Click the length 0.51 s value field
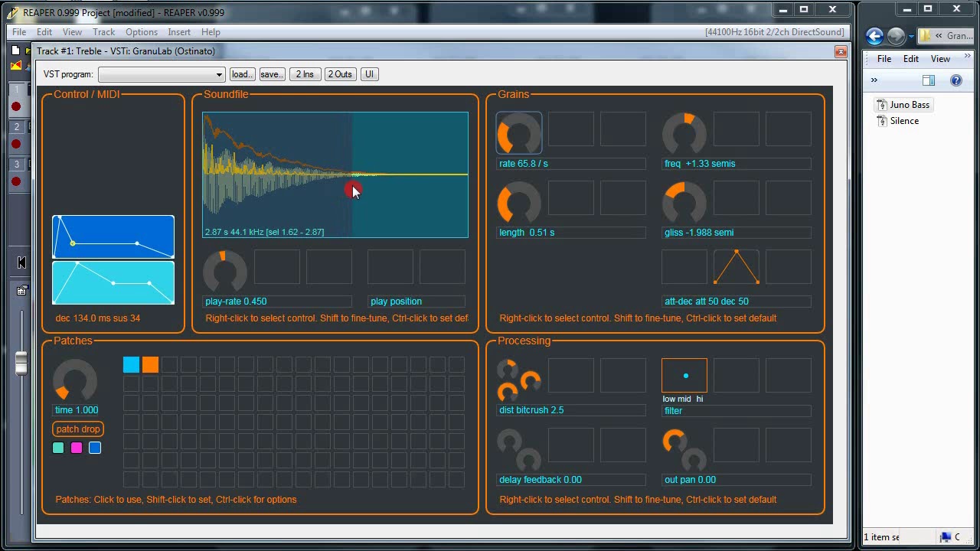980x551 pixels. point(571,233)
